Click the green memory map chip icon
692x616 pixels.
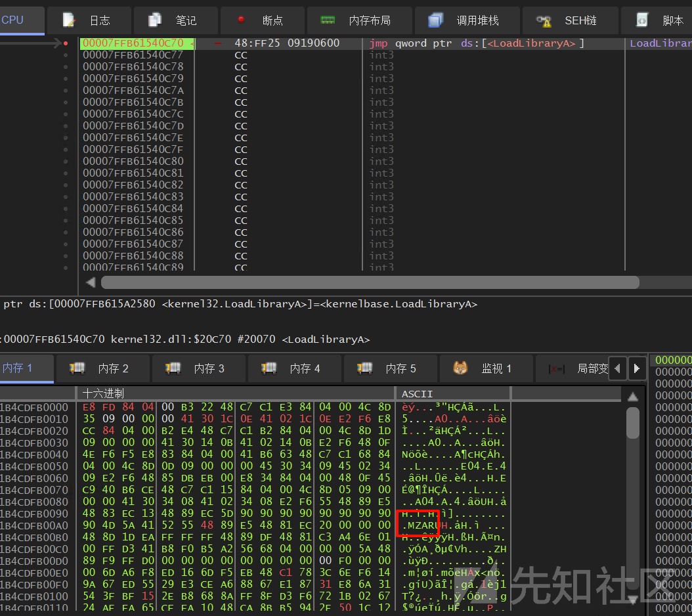(x=328, y=20)
